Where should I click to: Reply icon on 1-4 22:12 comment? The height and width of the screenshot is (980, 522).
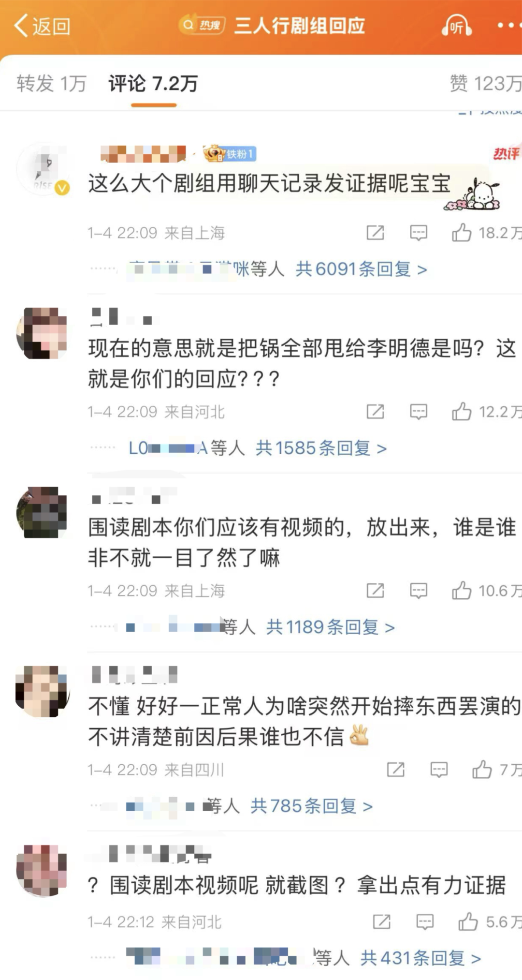click(x=425, y=922)
